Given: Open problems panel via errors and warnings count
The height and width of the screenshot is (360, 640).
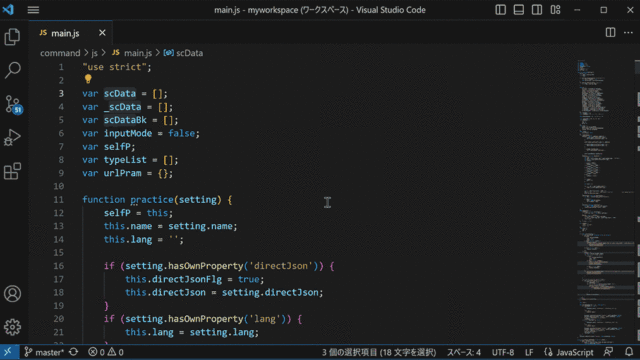Looking at the screenshot, I should click(106, 352).
